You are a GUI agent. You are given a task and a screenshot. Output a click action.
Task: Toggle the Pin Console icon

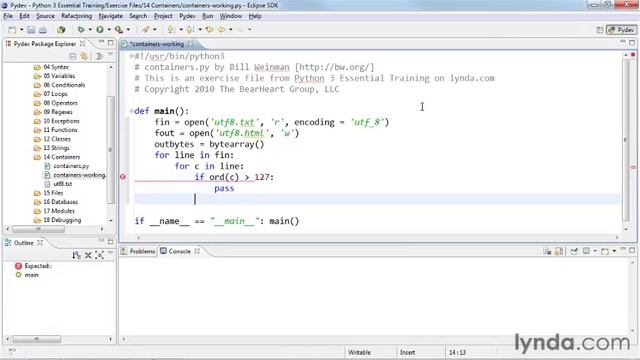click(x=574, y=251)
